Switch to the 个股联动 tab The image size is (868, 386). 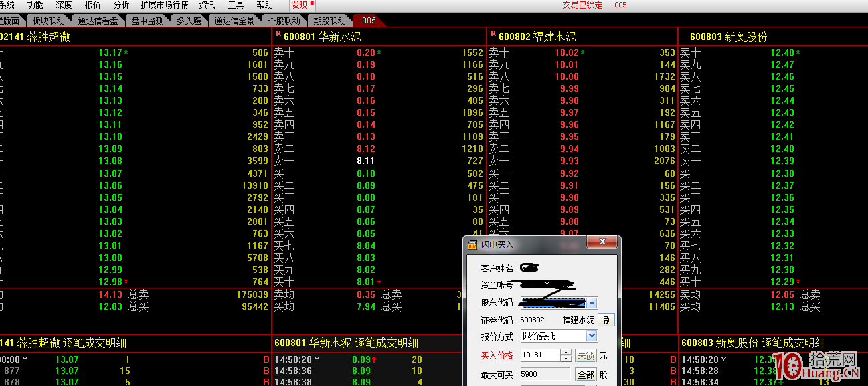click(x=284, y=21)
